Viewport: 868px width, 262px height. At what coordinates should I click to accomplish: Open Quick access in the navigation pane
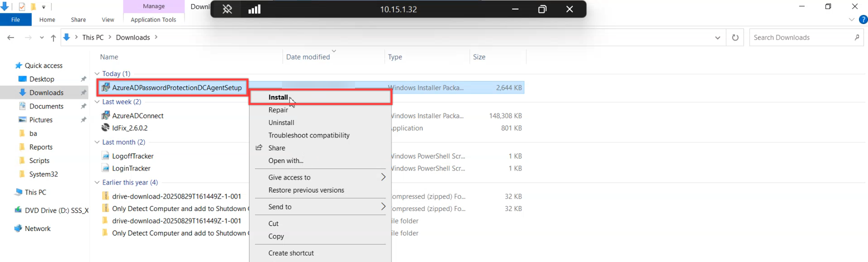click(43, 66)
